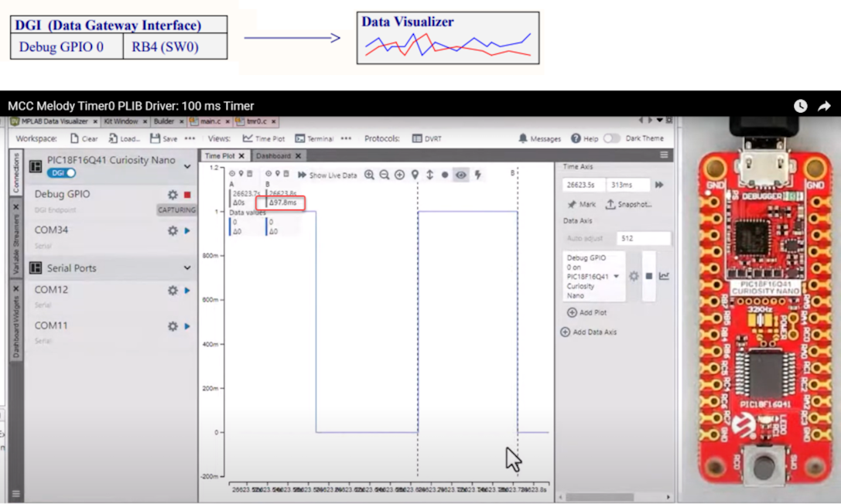Click the plot color swatch square
The height and width of the screenshot is (504, 841).
tap(648, 276)
